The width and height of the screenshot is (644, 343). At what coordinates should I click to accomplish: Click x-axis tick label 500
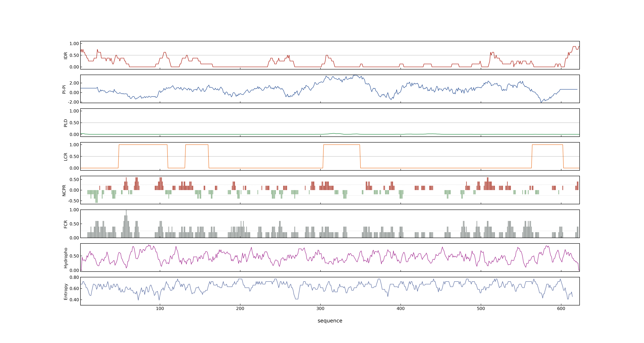pos(481,309)
